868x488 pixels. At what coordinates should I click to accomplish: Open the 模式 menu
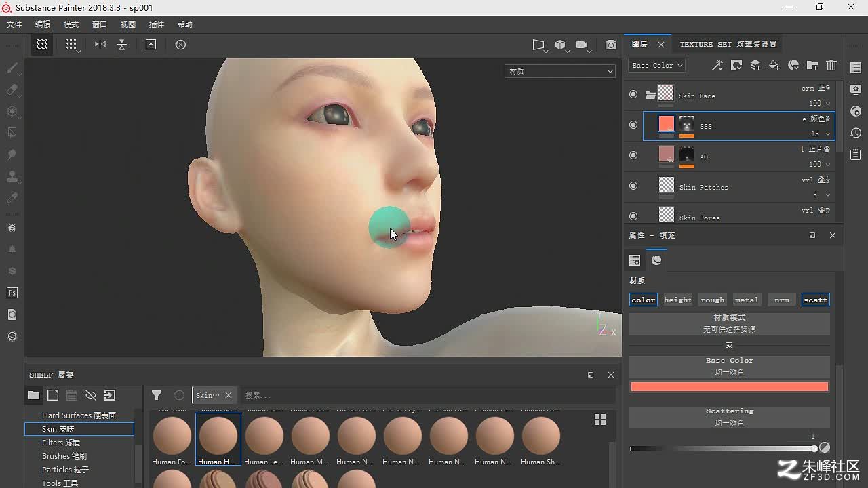coord(71,24)
